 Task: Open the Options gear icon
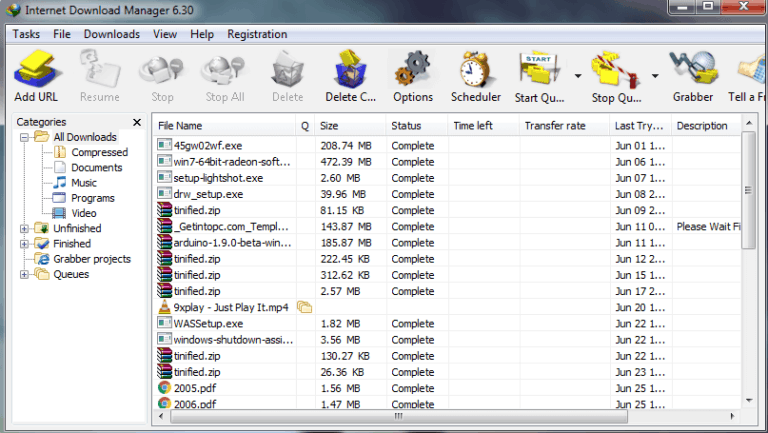(412, 76)
